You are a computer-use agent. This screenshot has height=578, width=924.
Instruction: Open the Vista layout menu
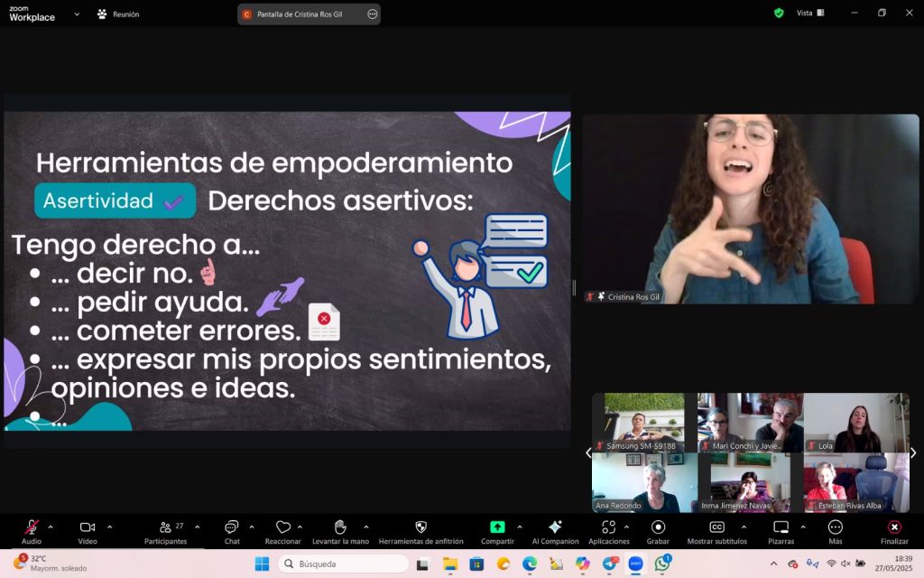point(804,14)
